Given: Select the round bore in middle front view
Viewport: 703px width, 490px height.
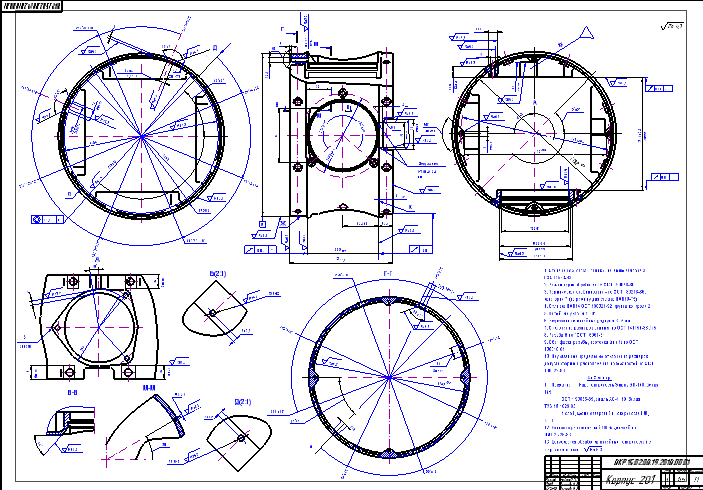Looking at the screenshot, I should click(x=343, y=134).
